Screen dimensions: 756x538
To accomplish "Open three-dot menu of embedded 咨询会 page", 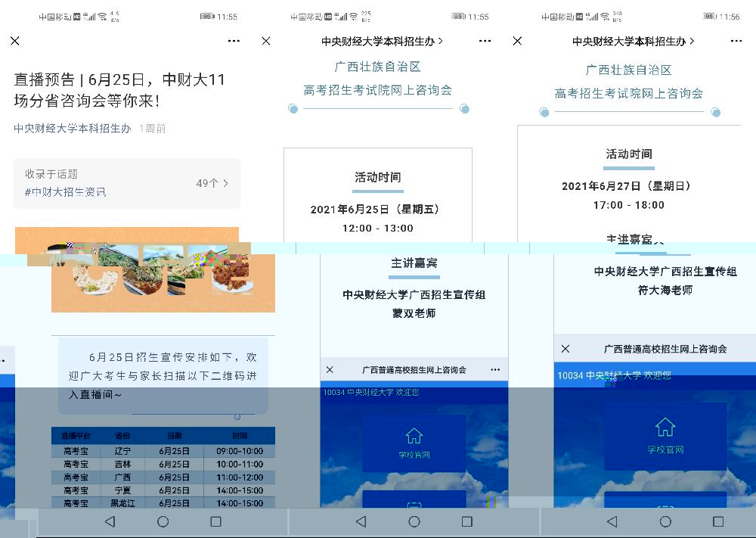I will point(494,370).
